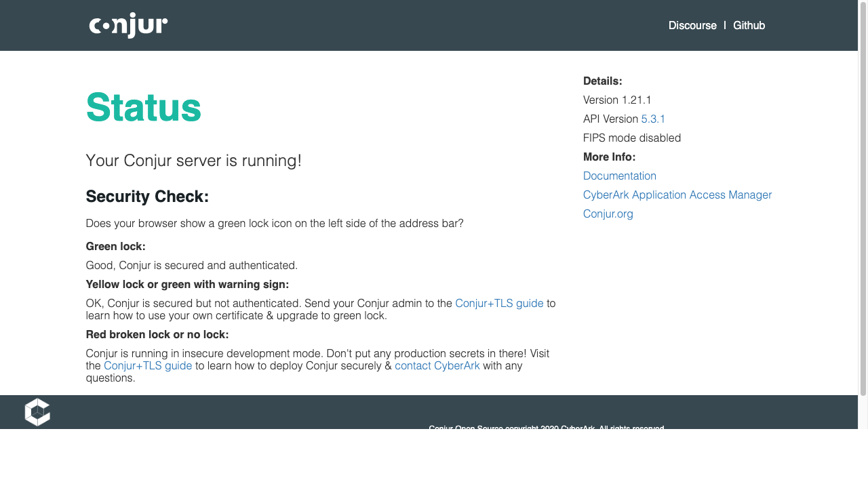Click the FIPS mode disabled text

pos(631,138)
